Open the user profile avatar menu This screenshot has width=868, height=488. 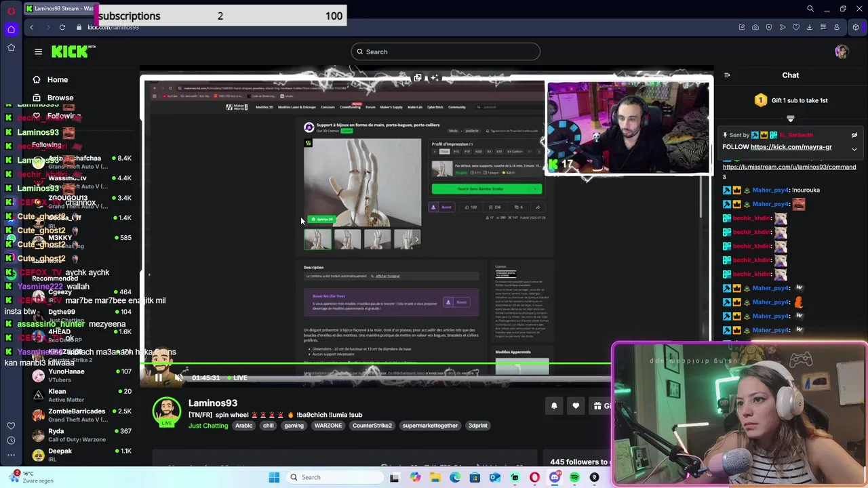(x=842, y=52)
